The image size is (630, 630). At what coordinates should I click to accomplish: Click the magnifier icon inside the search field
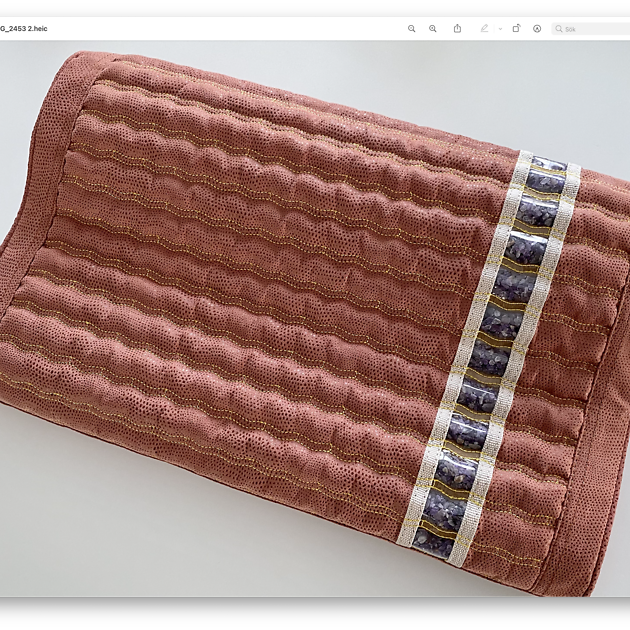click(559, 29)
